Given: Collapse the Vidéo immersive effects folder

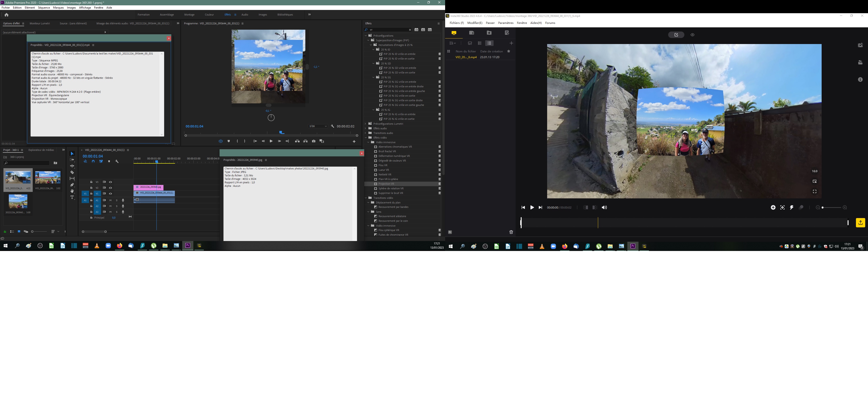Looking at the screenshot, I should 368,142.
